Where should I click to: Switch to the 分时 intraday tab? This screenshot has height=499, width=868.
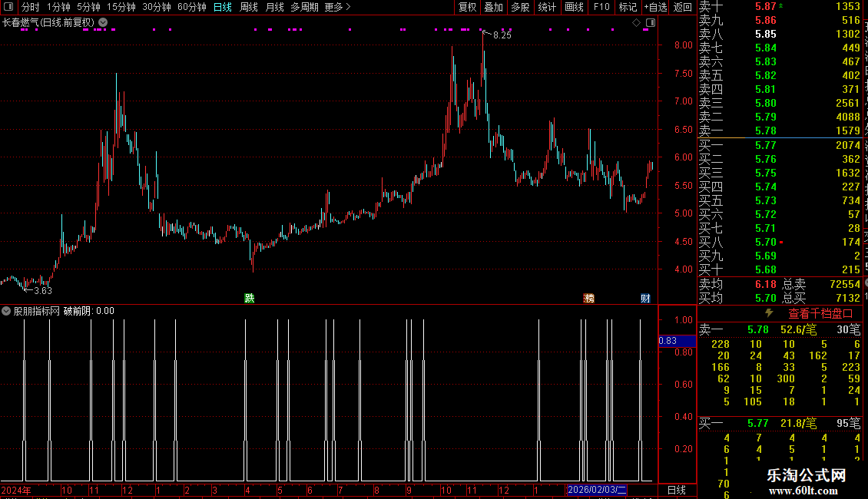click(x=31, y=7)
